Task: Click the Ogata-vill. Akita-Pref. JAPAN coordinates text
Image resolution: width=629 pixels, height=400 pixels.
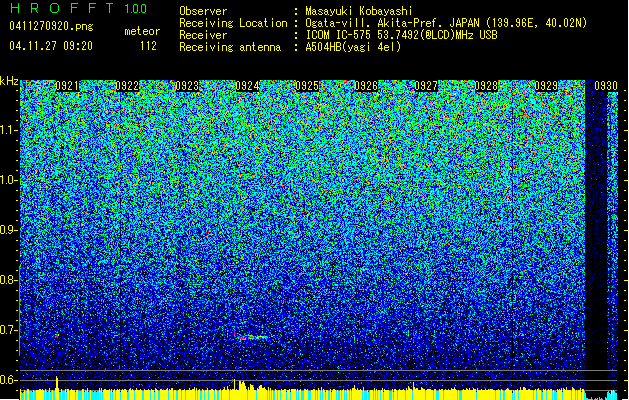Action: pyautogui.click(x=446, y=23)
